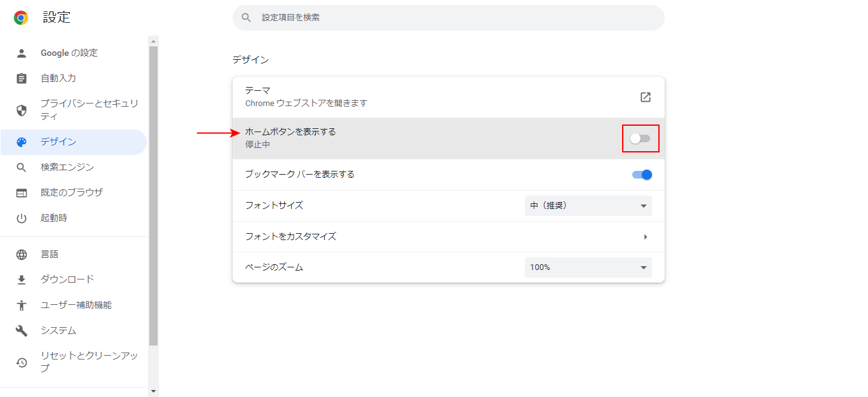The height and width of the screenshot is (397, 868).
Task: Click the sidebar scrollbar up arrow
Action: point(153,41)
